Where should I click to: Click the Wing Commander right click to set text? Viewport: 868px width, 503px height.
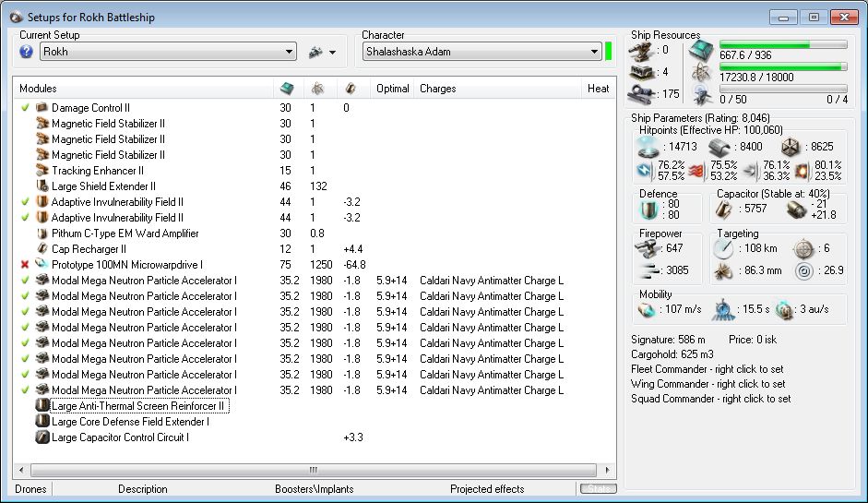point(708,384)
